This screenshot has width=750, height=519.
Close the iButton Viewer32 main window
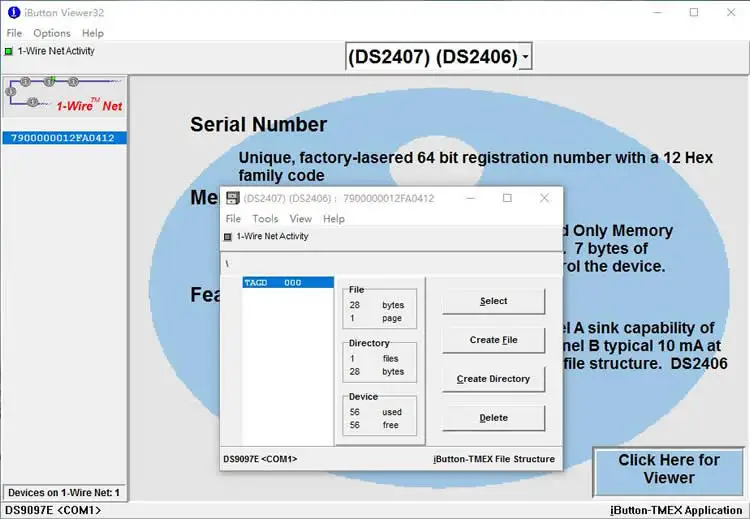(731, 12)
